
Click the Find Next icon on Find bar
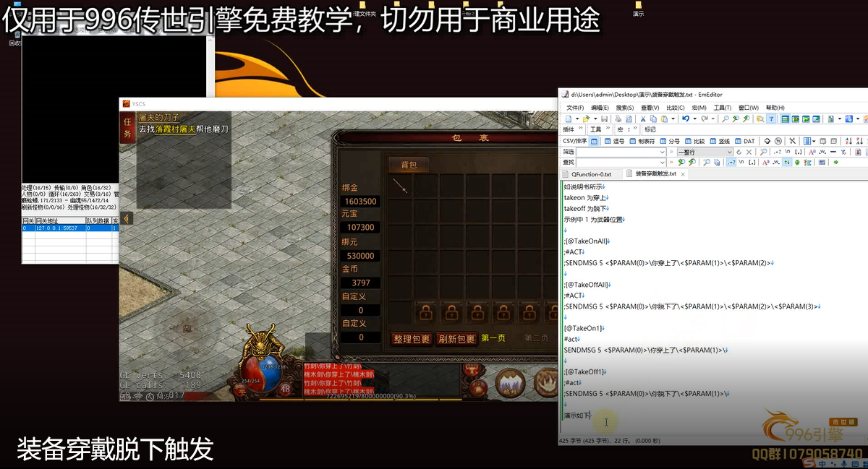[x=681, y=162]
